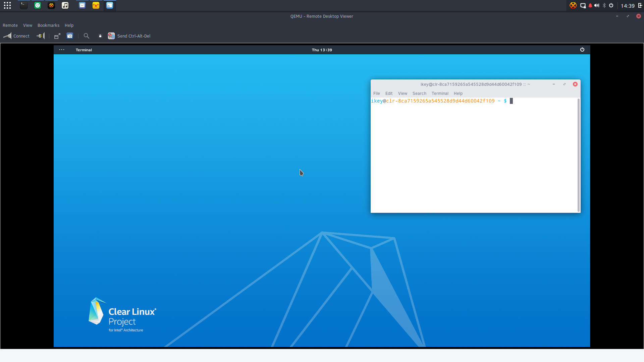The height and width of the screenshot is (362, 644).
Task: Open the terminal window's View menu
Action: point(402,94)
